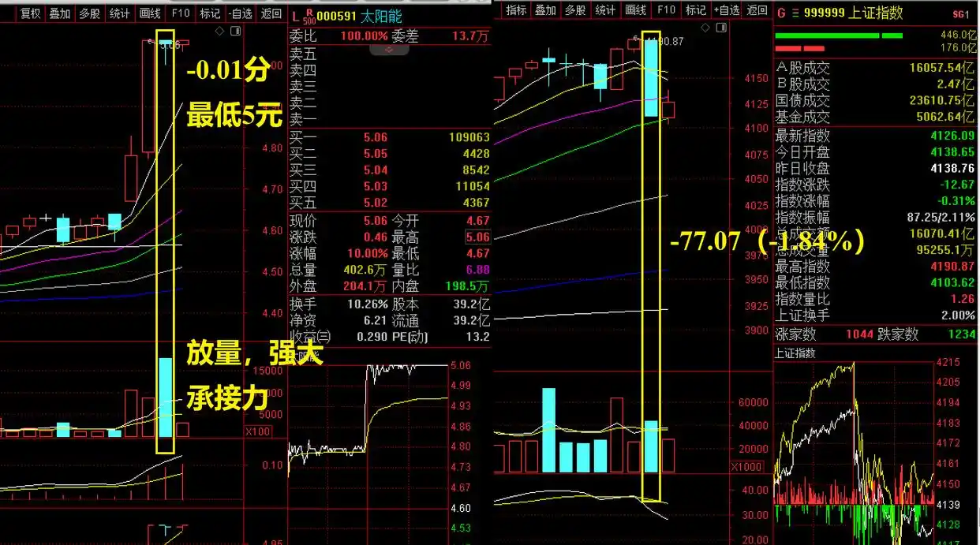Click the G icon beside 999999

[781, 13]
